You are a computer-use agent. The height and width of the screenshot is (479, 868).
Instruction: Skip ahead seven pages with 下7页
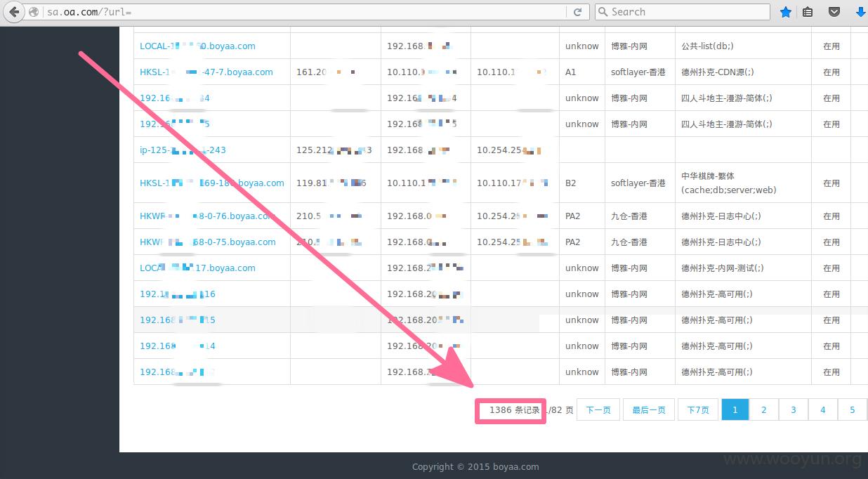[x=698, y=410]
